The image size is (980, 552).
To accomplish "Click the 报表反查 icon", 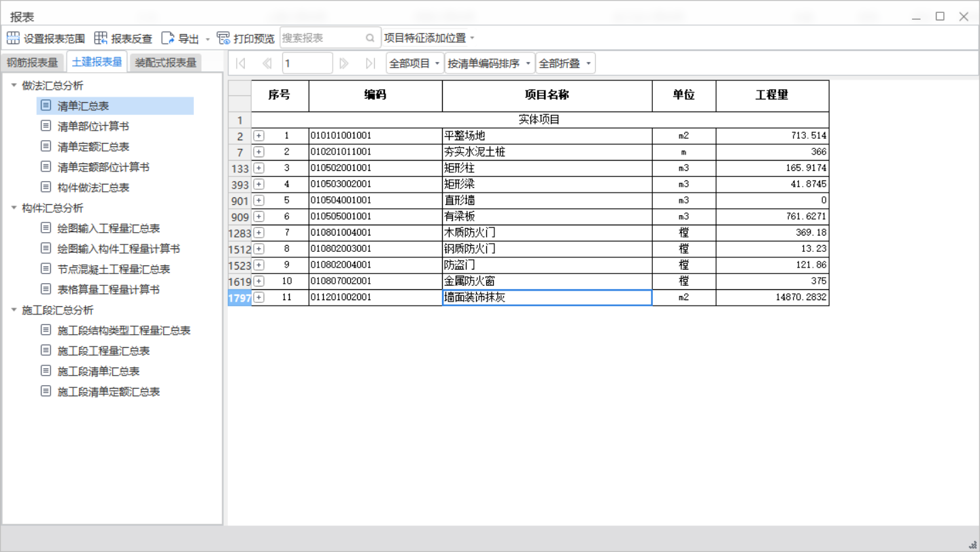I will click(x=101, y=38).
